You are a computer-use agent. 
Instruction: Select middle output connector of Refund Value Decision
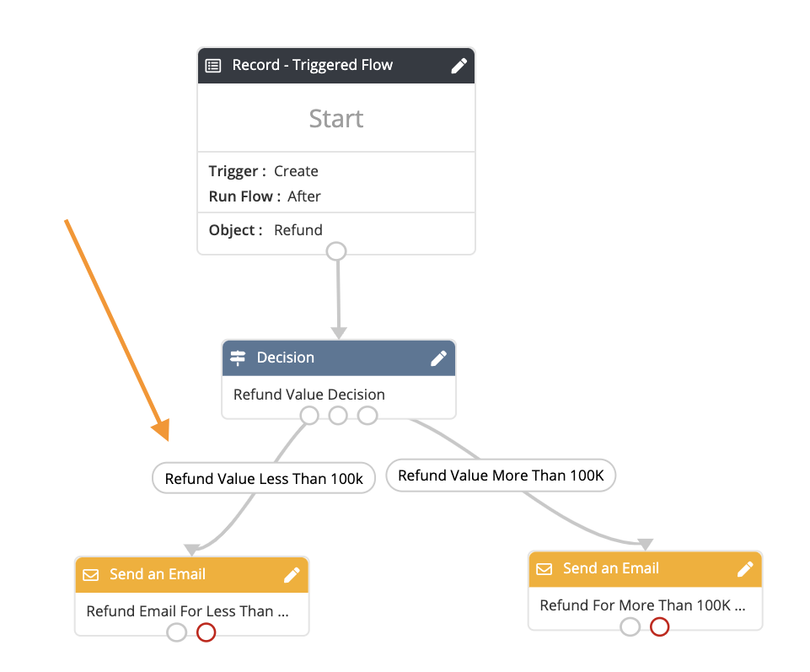pos(338,415)
